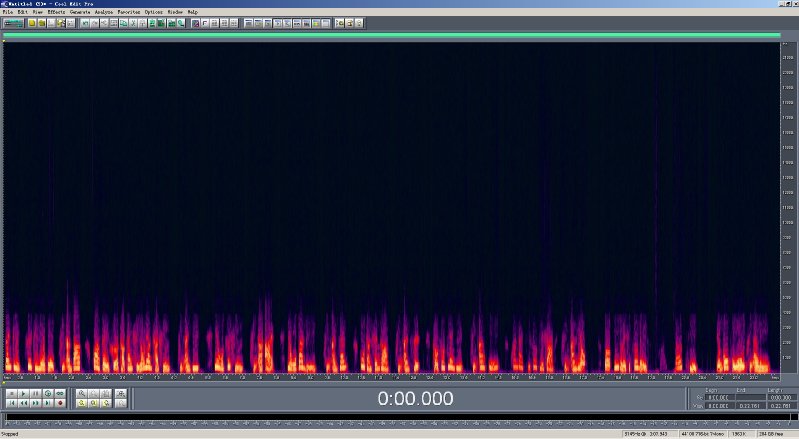Open the Edit menu

(x=22, y=12)
